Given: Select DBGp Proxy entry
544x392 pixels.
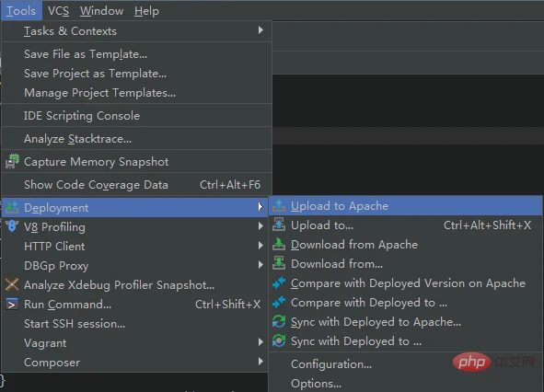Looking at the screenshot, I should tap(134, 266).
